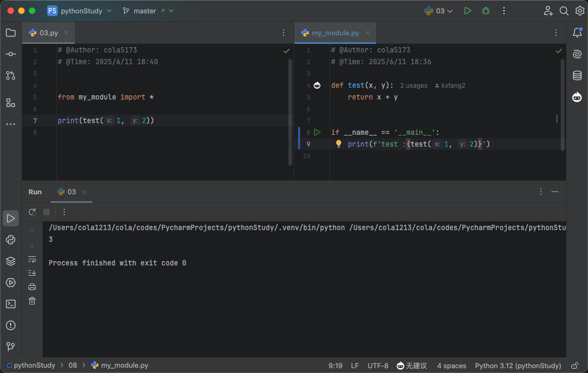Open the Git tool window in sidebar
The width and height of the screenshot is (588, 373).
click(x=11, y=347)
